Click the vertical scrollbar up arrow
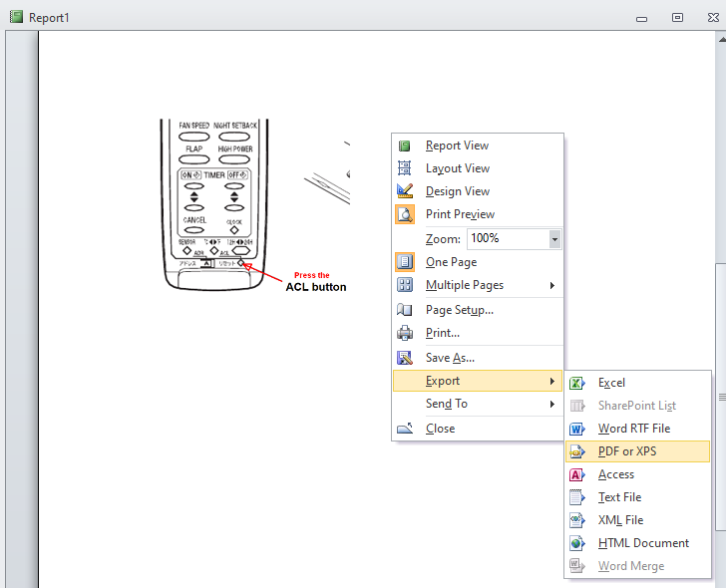726x588 pixels. (721, 39)
